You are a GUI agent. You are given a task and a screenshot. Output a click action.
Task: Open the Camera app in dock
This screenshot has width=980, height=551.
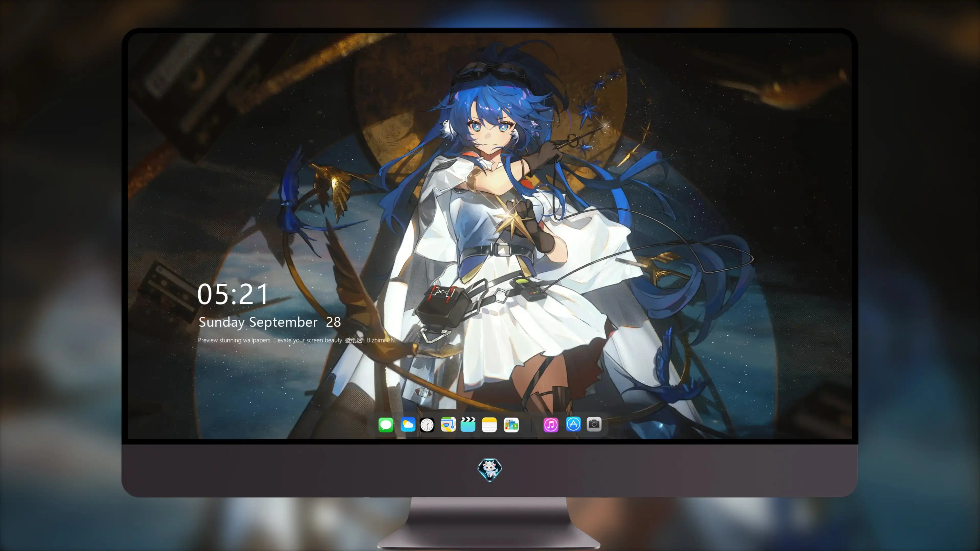pyautogui.click(x=594, y=424)
